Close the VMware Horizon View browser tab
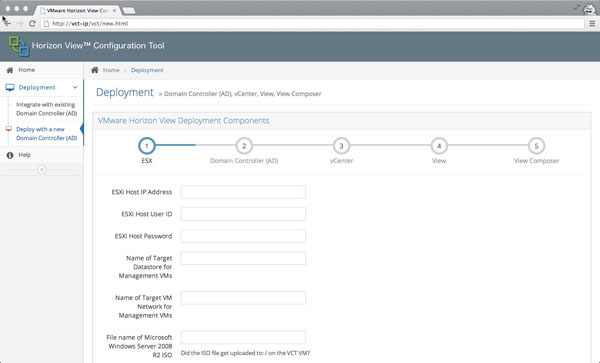This screenshot has width=600, height=363. point(114,10)
